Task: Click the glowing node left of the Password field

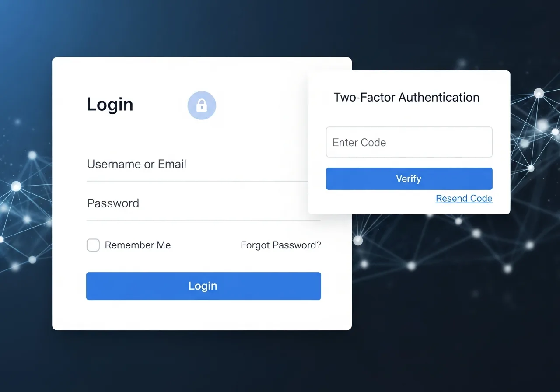Action: 16,186
